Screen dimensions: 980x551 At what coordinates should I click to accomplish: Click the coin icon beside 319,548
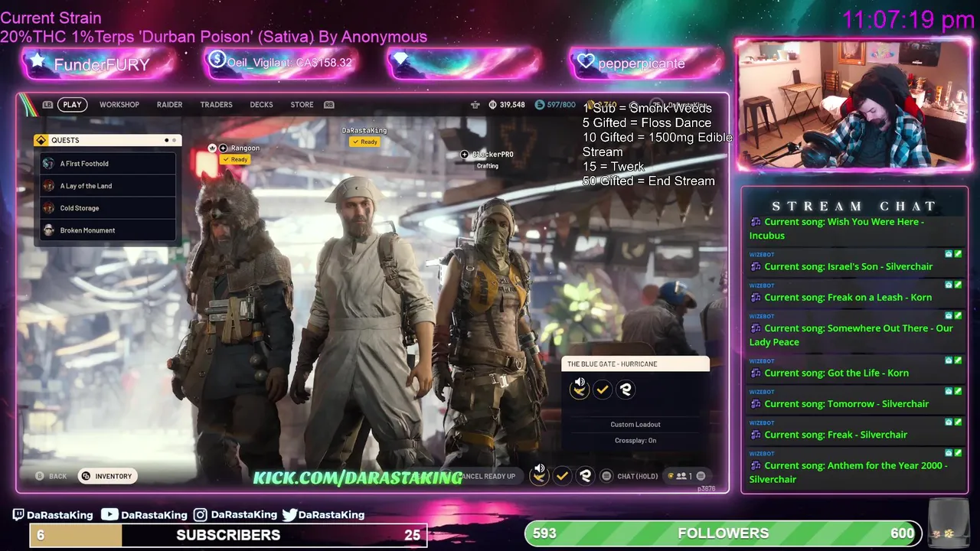[x=492, y=105]
